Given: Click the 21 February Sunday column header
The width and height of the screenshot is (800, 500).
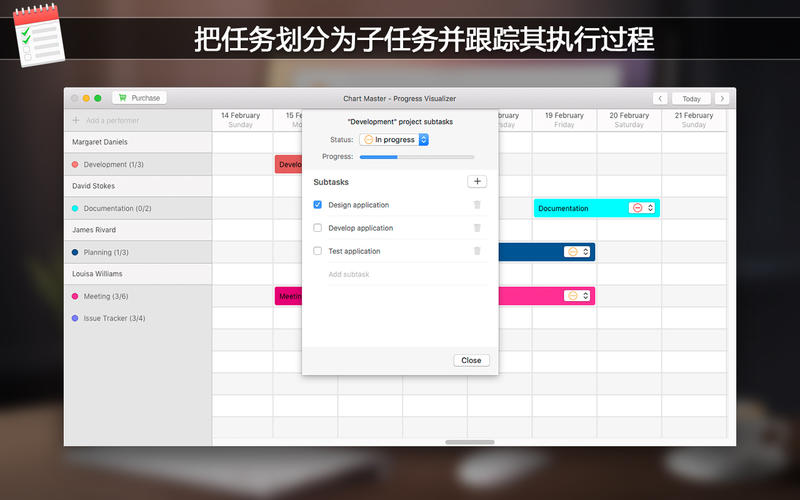Looking at the screenshot, I should pyautogui.click(x=693, y=120).
